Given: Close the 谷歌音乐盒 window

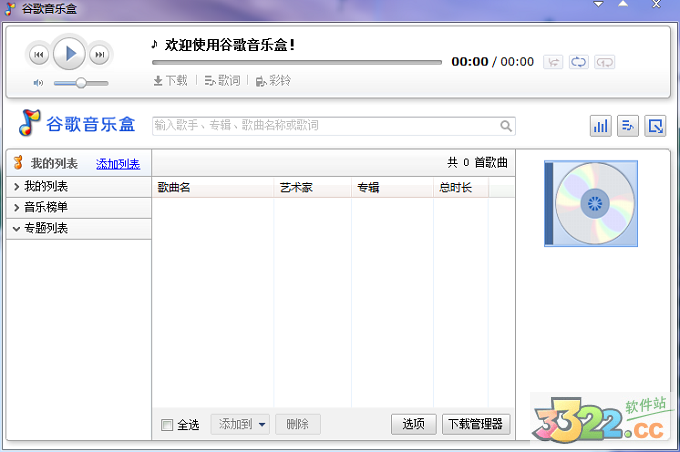Looking at the screenshot, I should click(x=656, y=4).
